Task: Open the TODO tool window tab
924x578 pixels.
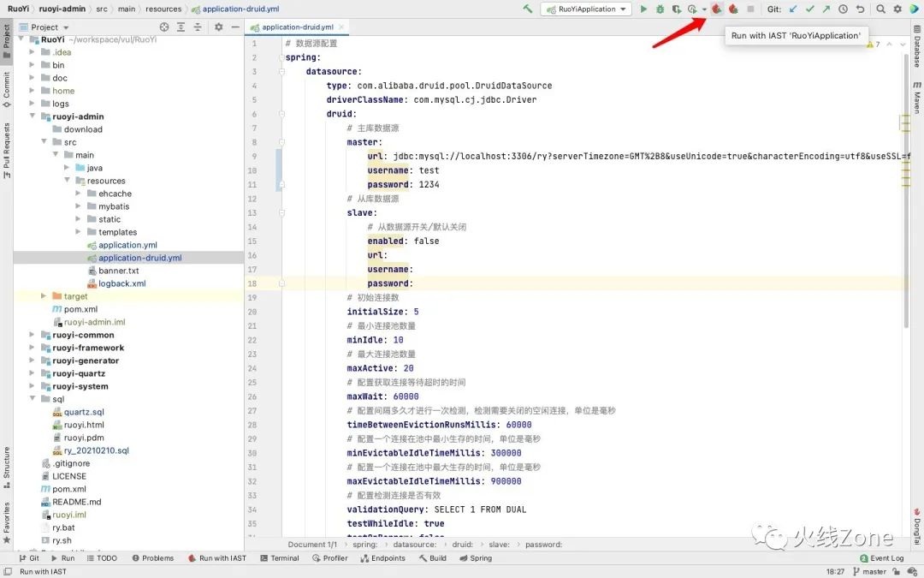Action: [x=102, y=558]
